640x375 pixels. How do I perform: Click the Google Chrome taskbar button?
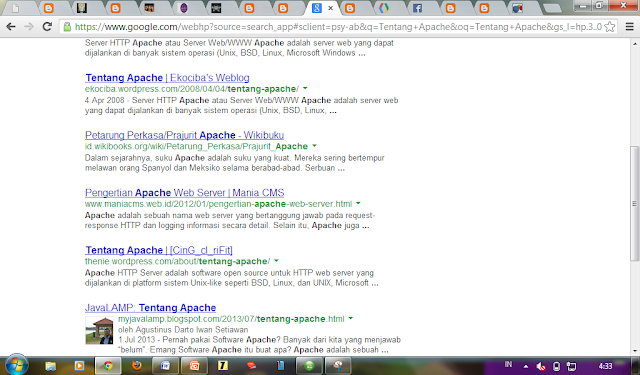[108, 366]
